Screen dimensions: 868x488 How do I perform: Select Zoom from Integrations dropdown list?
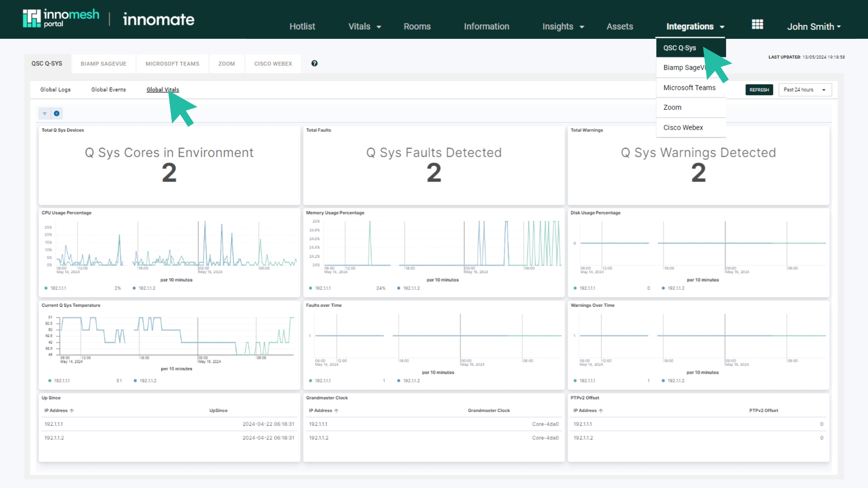pyautogui.click(x=691, y=108)
